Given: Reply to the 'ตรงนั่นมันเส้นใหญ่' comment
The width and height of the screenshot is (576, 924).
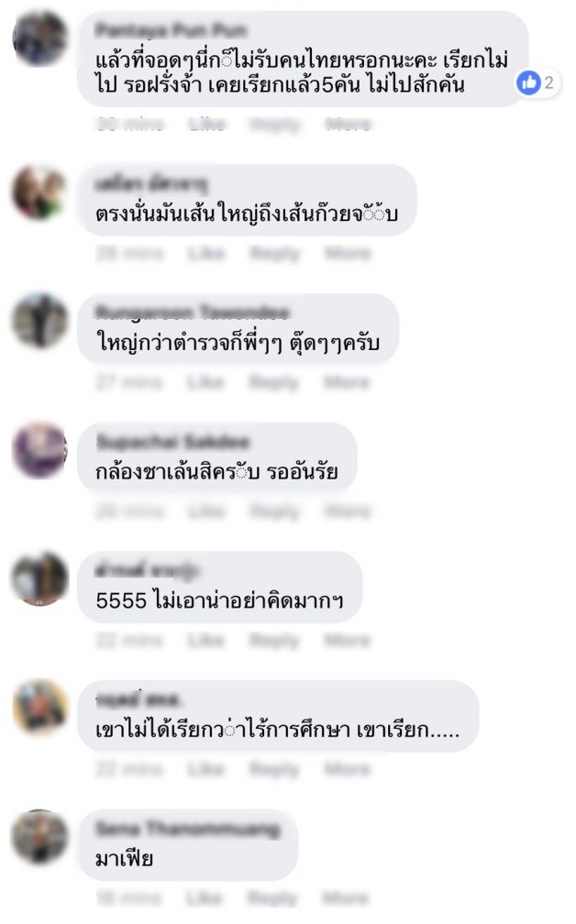Looking at the screenshot, I should click(x=275, y=253).
